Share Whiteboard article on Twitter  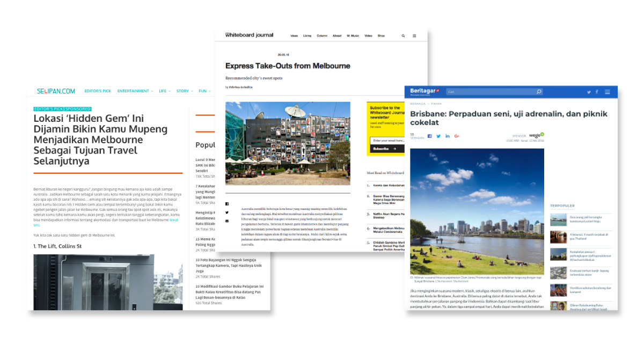click(x=227, y=213)
